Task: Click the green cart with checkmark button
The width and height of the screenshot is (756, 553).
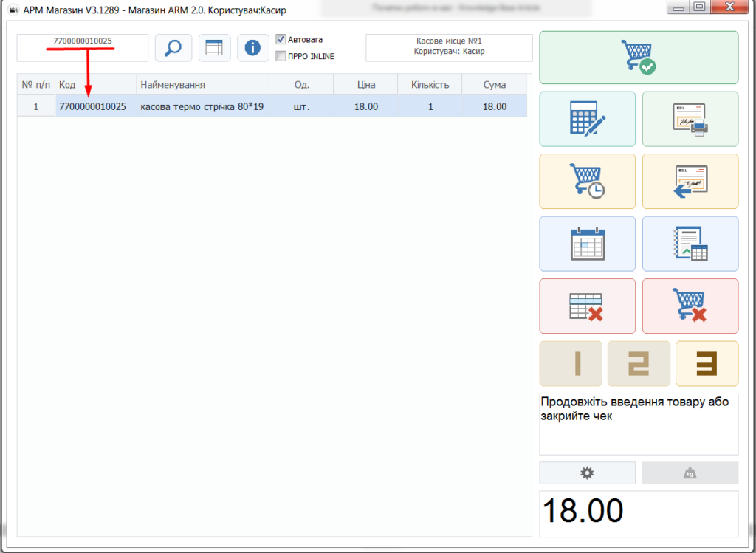Action: [x=639, y=58]
